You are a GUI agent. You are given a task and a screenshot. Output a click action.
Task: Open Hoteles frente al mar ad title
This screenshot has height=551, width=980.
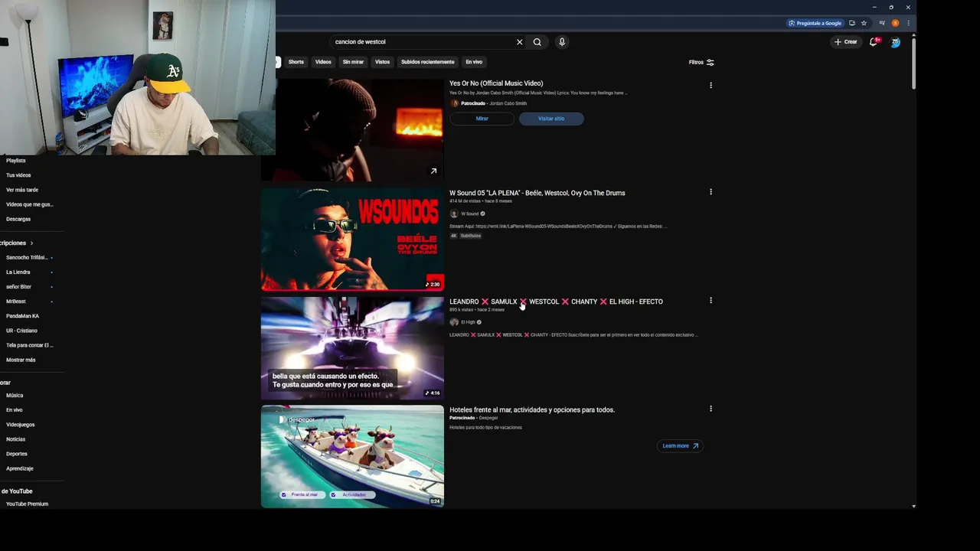tap(532, 410)
